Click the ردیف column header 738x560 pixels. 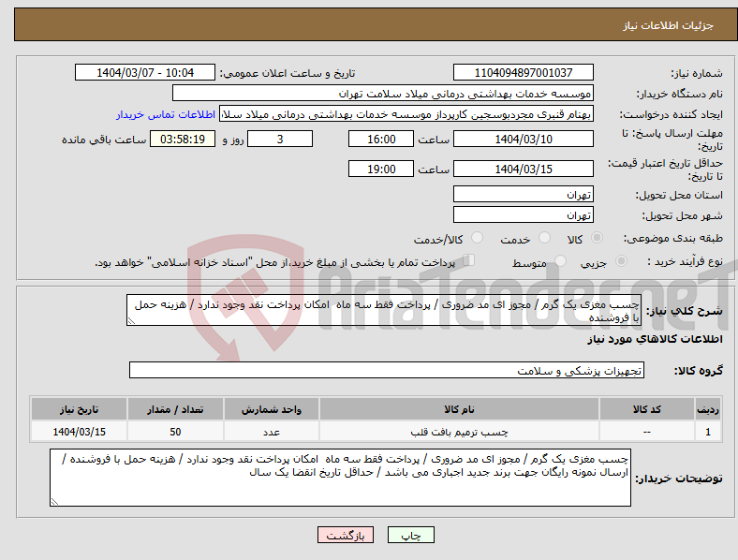coord(708,409)
